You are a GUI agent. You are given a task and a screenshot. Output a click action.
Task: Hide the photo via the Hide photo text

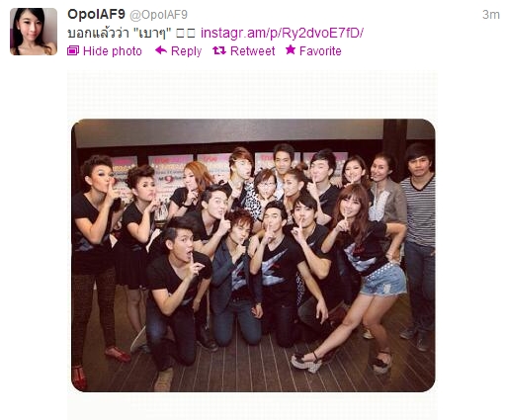pyautogui.click(x=113, y=51)
